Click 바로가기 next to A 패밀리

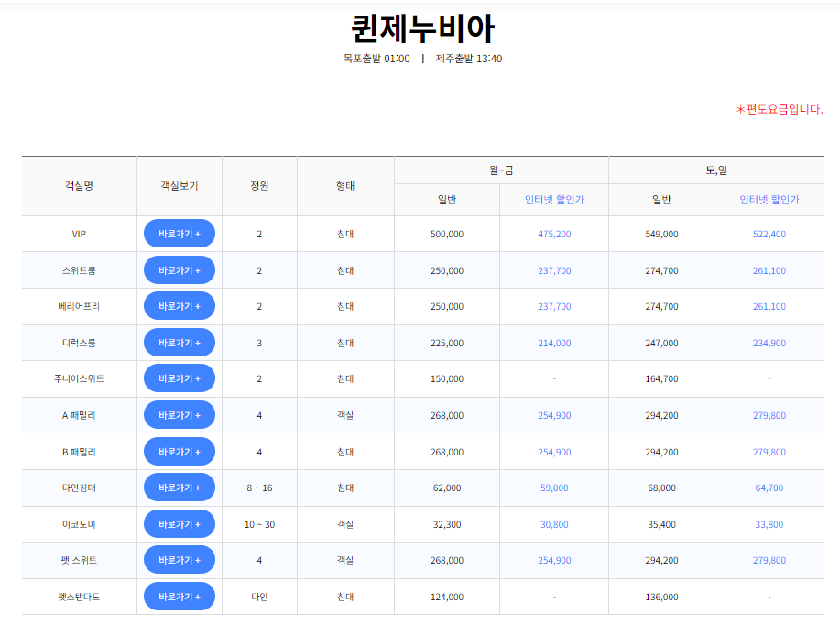[x=179, y=414]
